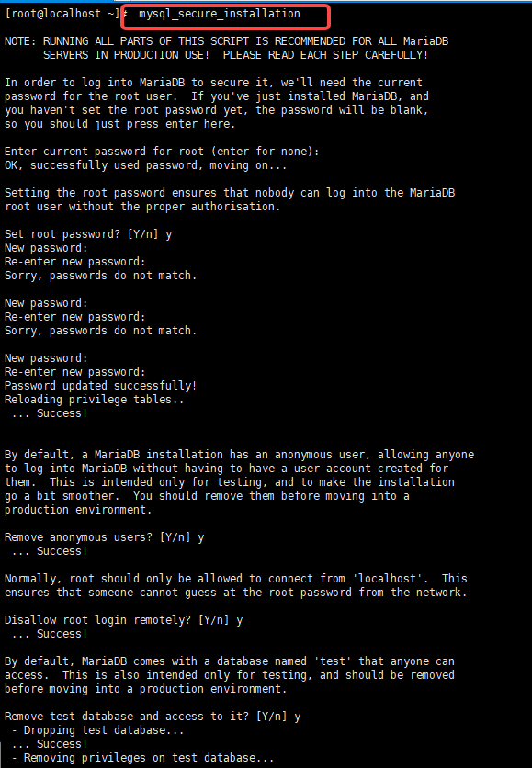532x768 pixels.
Task: Click the highlighted mysql_secure_installation command
Action: (x=220, y=14)
